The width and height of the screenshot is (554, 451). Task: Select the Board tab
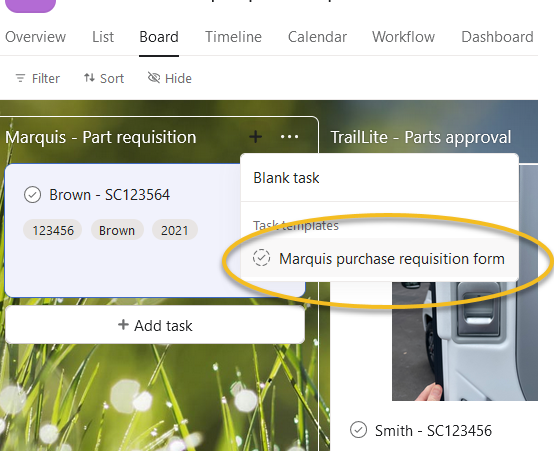pos(159,37)
